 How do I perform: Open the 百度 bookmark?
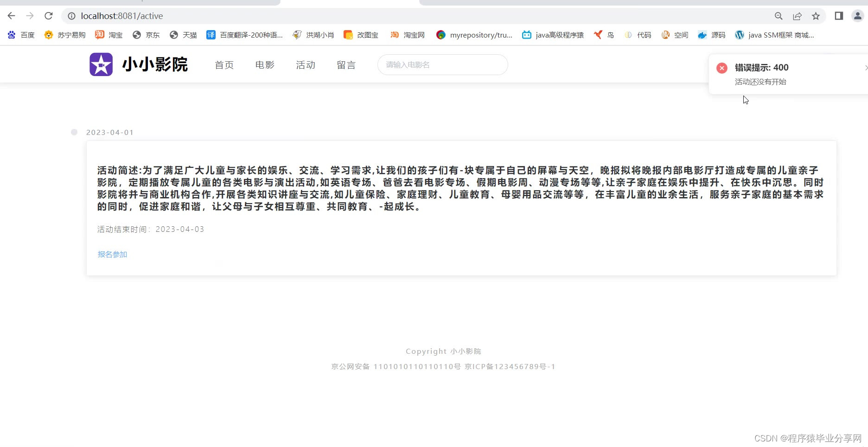point(21,35)
